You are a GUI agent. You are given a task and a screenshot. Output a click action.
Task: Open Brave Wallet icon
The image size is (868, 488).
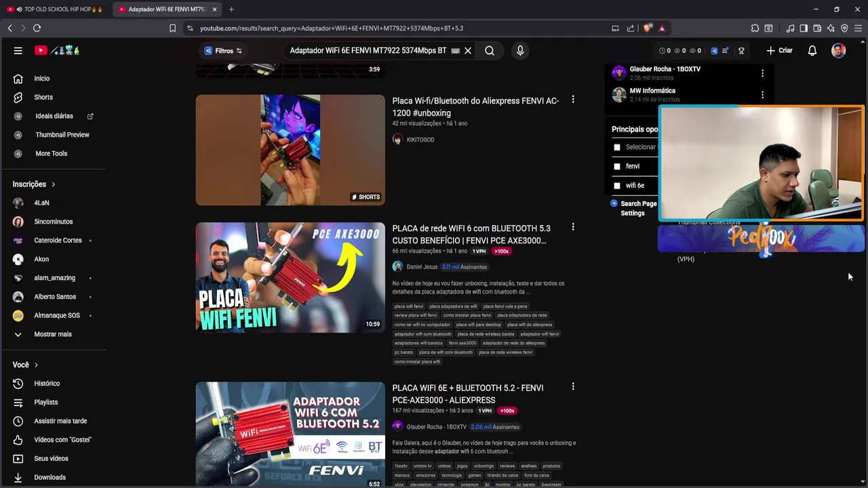click(x=817, y=28)
